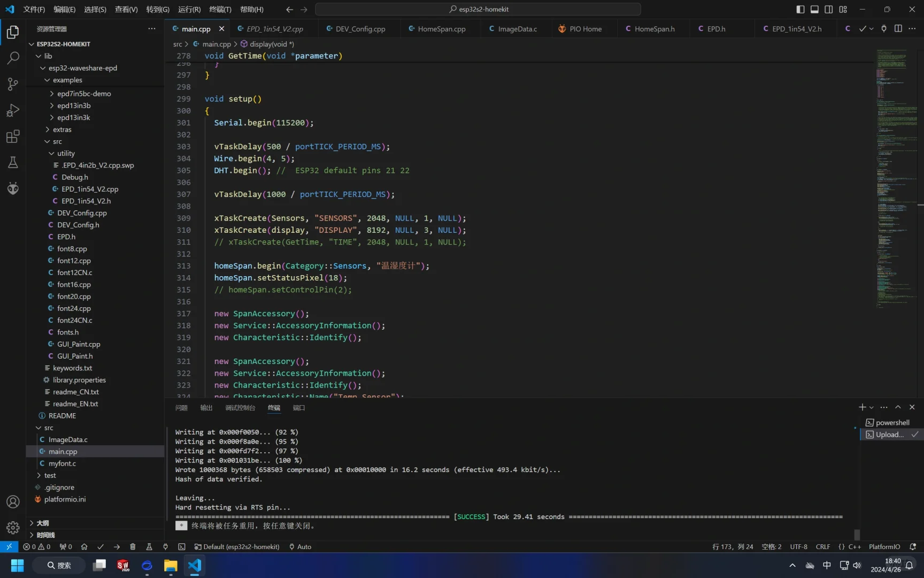This screenshot has height=578, width=924.
Task: Split the editor to the right
Action: pos(898,29)
